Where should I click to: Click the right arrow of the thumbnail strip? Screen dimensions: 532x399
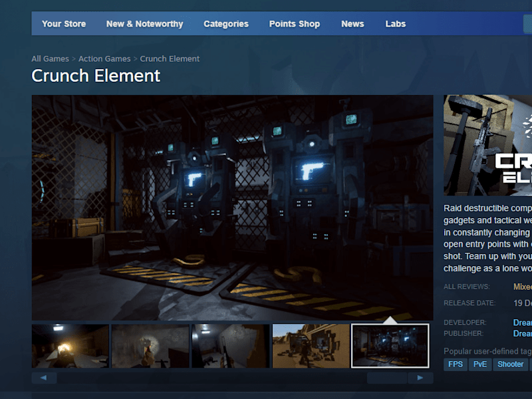point(420,378)
